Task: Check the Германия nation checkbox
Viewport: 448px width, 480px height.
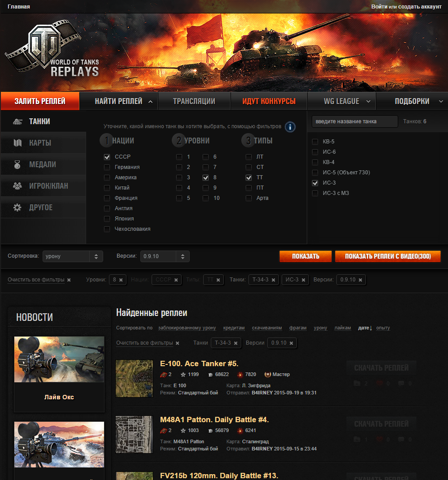Action: coord(107,167)
